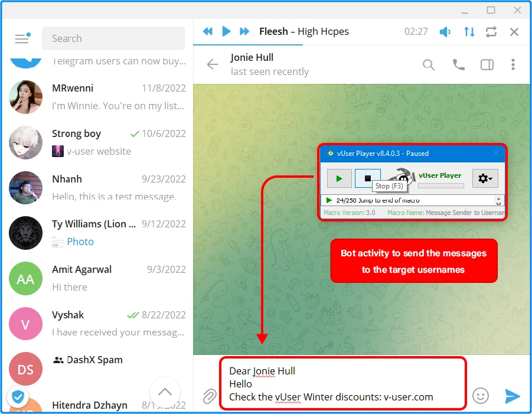
Task: Play the Fleesh High Hopes track
Action: click(226, 31)
